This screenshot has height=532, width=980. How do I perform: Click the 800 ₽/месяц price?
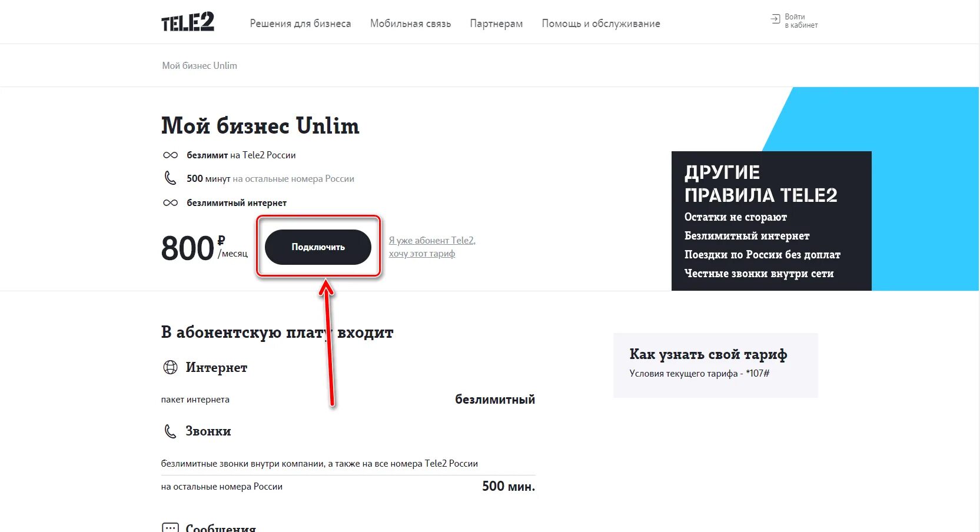[204, 248]
